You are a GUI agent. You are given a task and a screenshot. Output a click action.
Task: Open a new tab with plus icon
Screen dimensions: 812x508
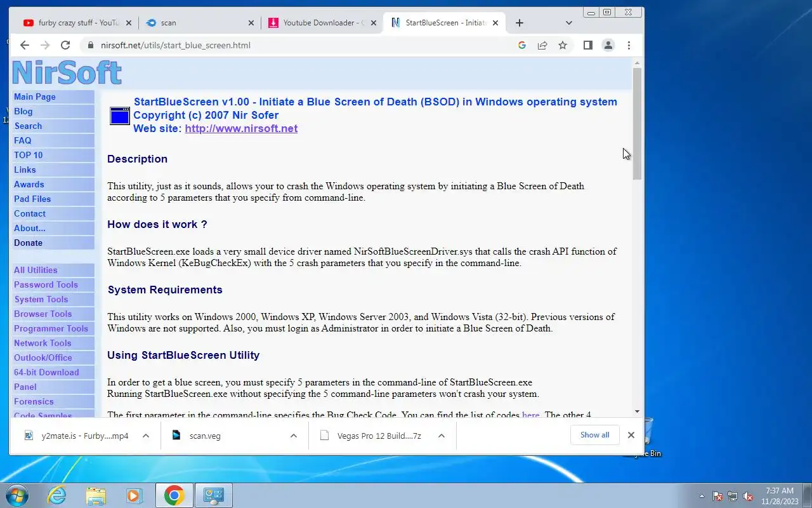coord(520,23)
